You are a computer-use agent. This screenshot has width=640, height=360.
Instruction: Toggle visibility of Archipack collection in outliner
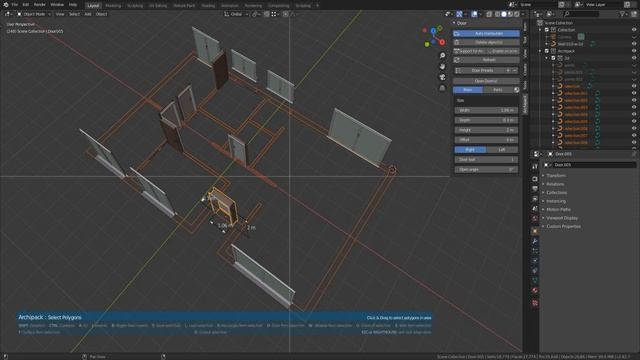[x=634, y=51]
